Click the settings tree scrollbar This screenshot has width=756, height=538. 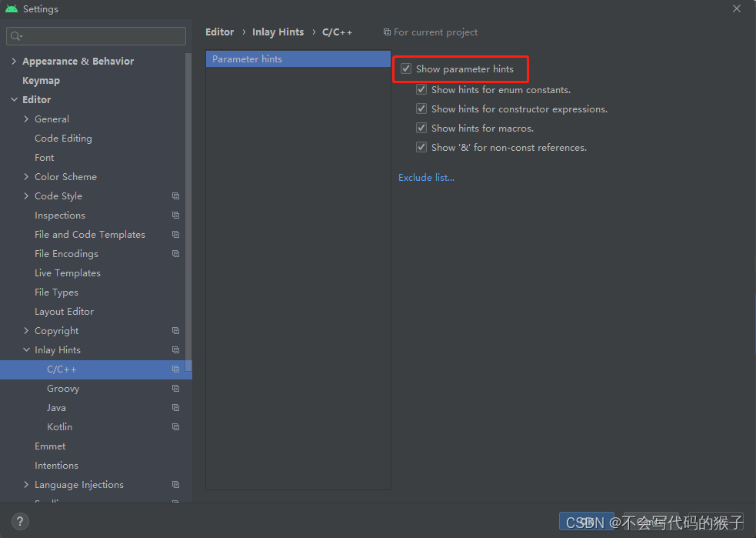coord(188,212)
